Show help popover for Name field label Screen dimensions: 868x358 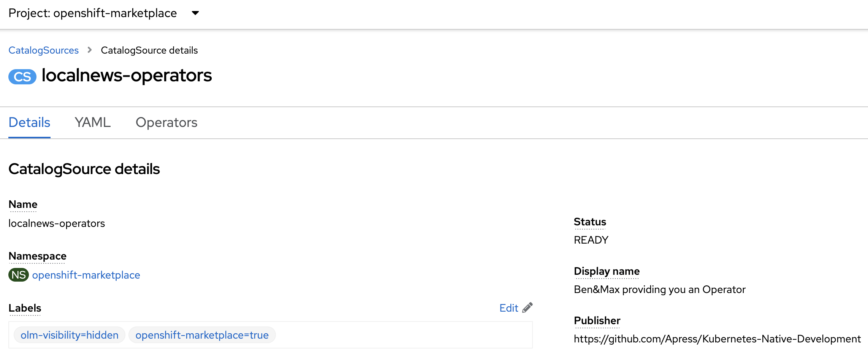(23, 204)
